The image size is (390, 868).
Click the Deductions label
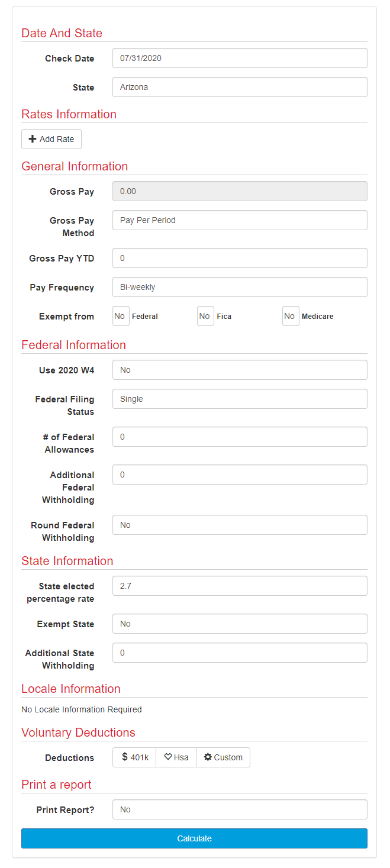[70, 758]
